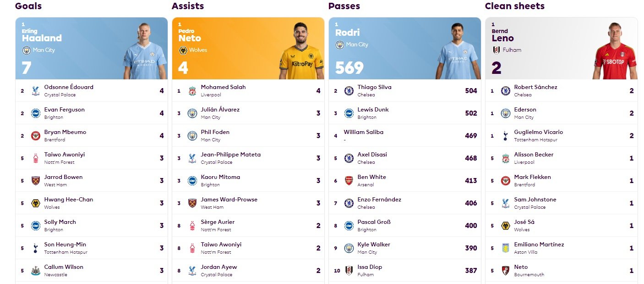This screenshot has height=284, width=644.
Task: Select Son Heung-Min in Goals list
Action: coord(92,248)
